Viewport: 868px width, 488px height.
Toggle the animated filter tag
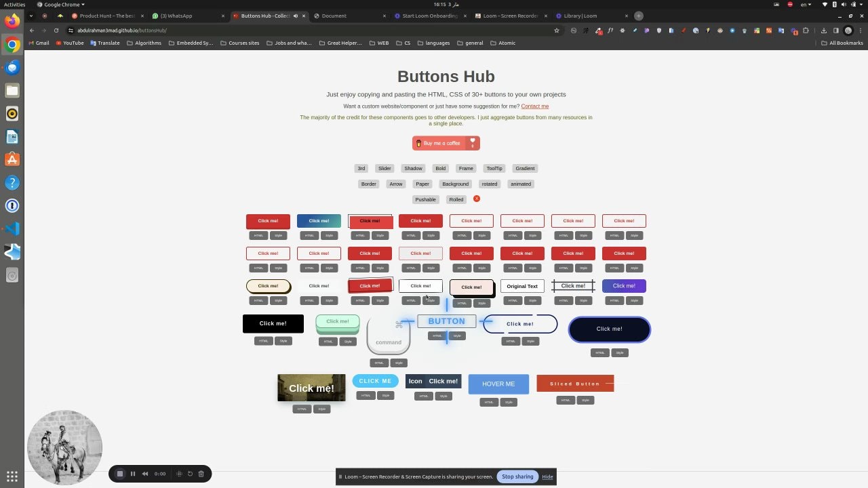click(x=521, y=184)
